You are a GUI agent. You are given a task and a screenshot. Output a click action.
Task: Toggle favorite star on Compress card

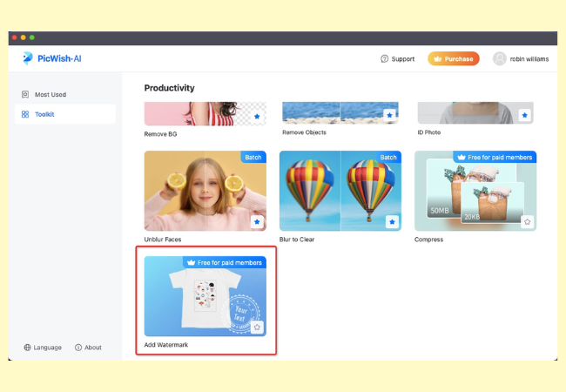pyautogui.click(x=526, y=222)
